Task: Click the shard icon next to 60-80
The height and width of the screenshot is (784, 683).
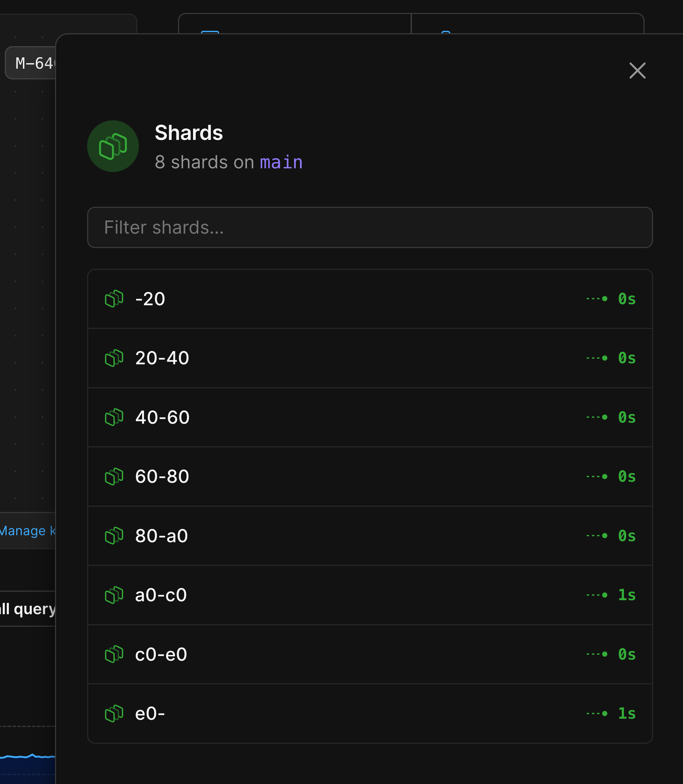Action: coord(114,476)
